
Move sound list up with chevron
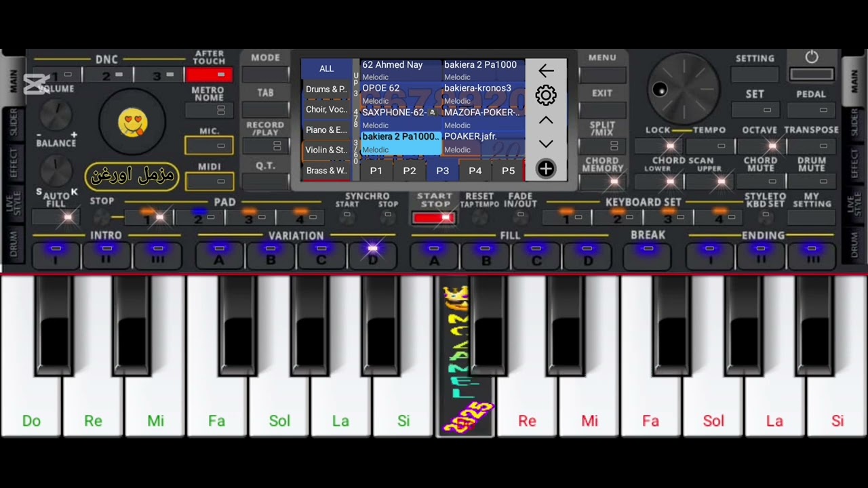point(546,120)
